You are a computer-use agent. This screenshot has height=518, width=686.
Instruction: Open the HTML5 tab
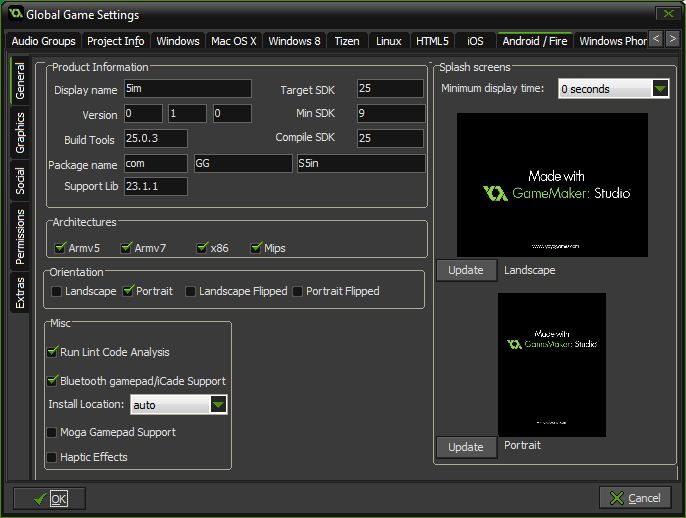[432, 41]
